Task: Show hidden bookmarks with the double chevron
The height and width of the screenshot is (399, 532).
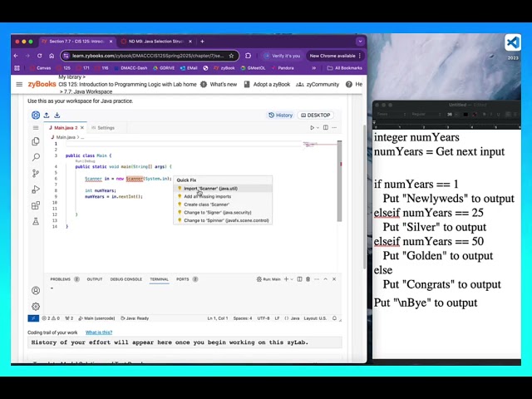Action: (314, 68)
